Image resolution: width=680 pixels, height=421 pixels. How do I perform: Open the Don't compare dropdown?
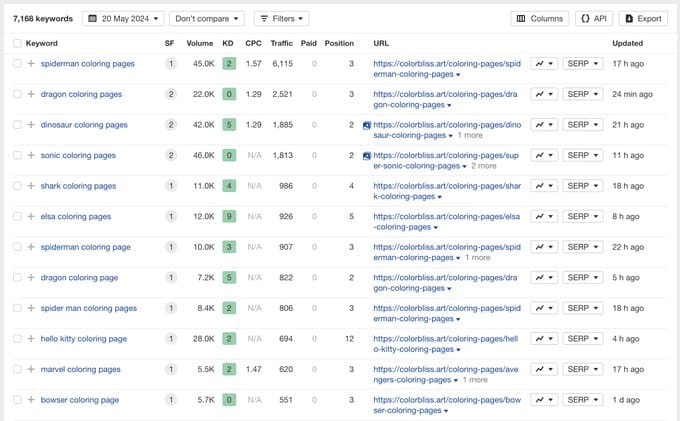tap(206, 19)
